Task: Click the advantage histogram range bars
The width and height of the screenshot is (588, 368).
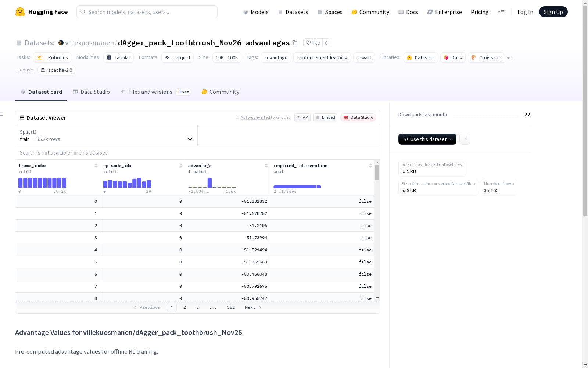Action: click(212, 183)
